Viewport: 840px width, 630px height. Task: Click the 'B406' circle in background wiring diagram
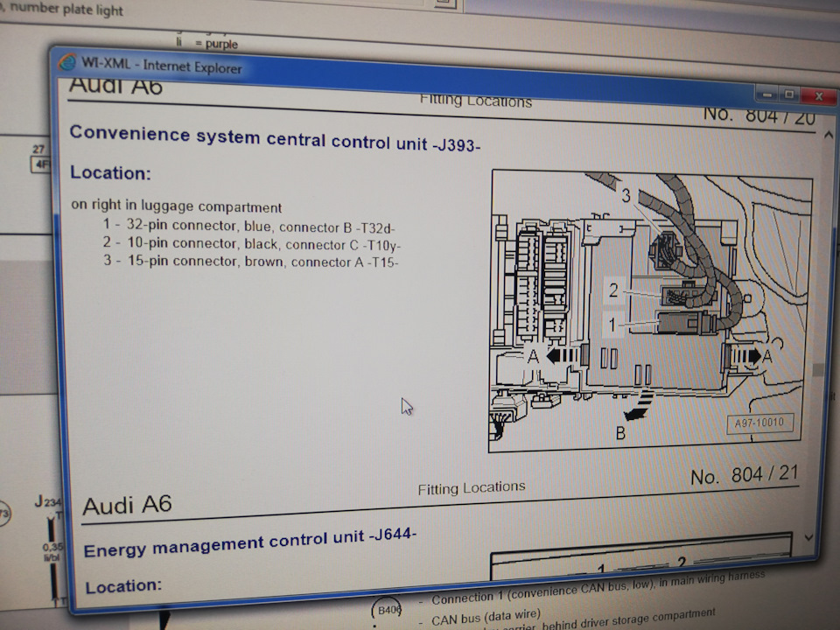pyautogui.click(x=387, y=610)
